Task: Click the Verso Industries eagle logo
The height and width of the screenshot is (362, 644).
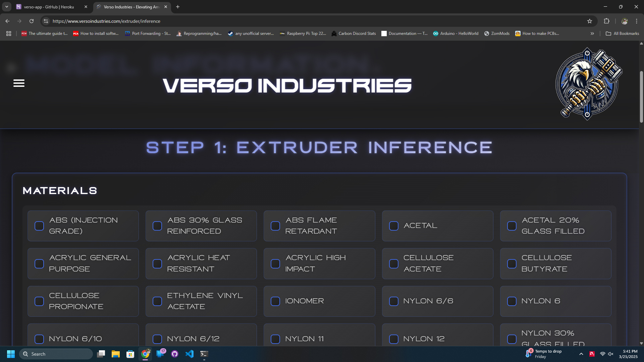Action: [588, 84]
